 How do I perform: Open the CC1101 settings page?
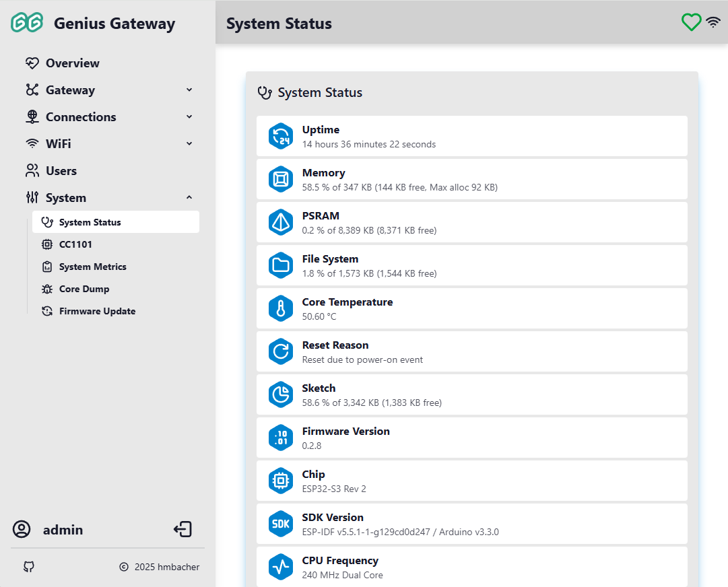pos(75,244)
